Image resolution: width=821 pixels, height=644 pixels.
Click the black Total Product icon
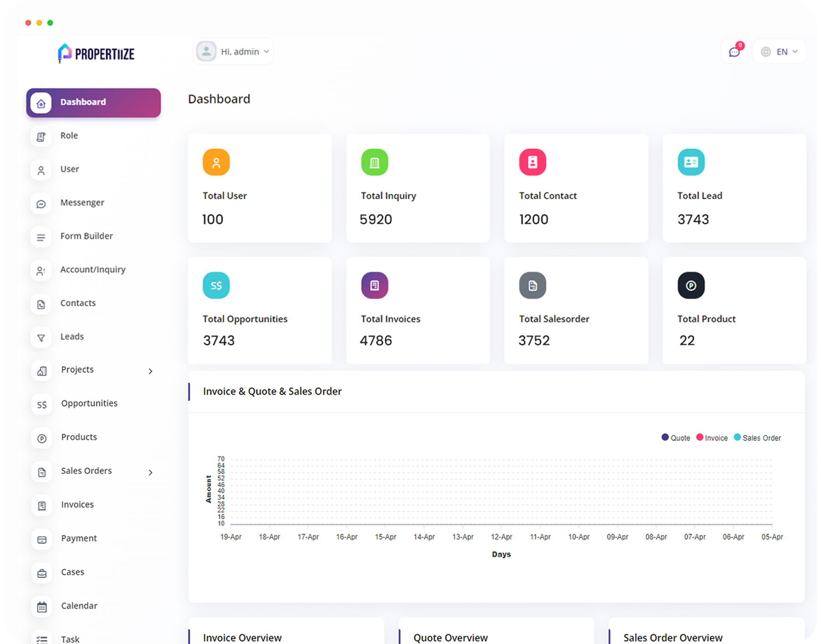pyautogui.click(x=691, y=285)
